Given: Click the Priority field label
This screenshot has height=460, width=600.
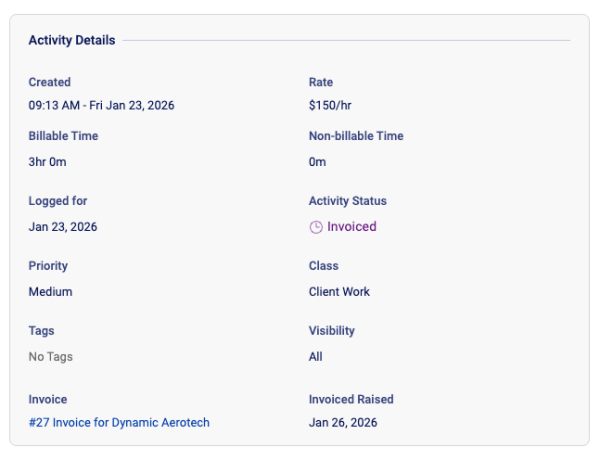Looking at the screenshot, I should click(48, 266).
